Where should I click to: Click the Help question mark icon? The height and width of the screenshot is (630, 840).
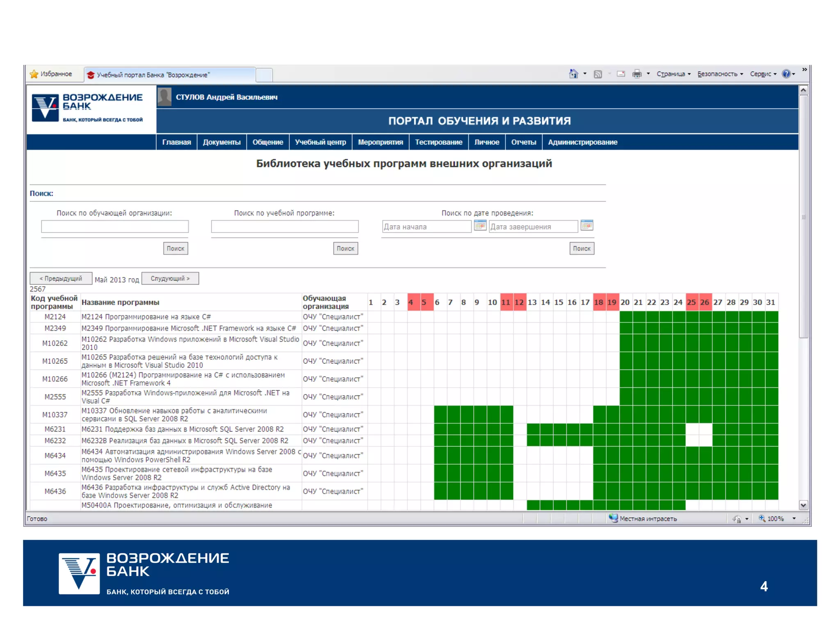point(786,74)
